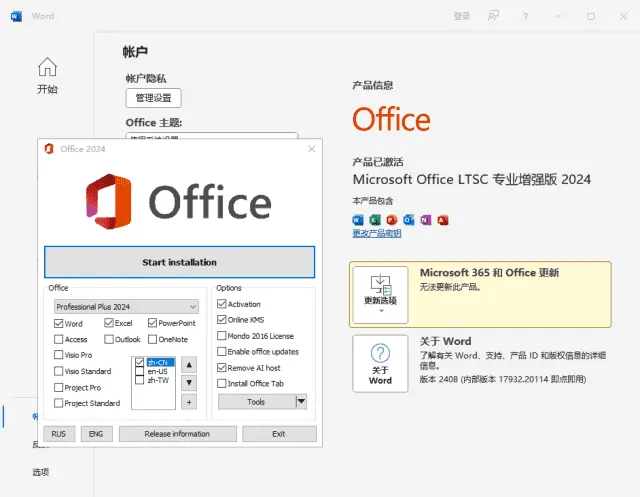This screenshot has width=640, height=497.
Task: Click the PowerPoint product icon under 本产品包含
Action: [392, 220]
